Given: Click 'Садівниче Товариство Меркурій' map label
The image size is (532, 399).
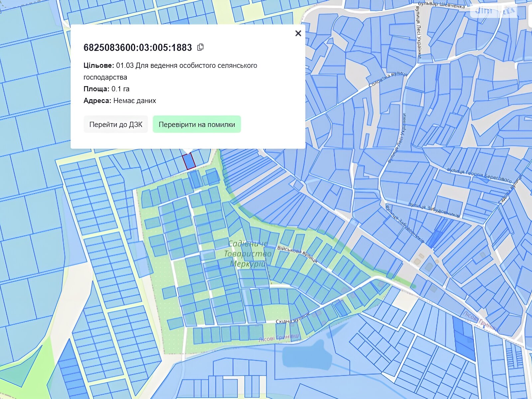Looking at the screenshot, I should pos(248,254).
